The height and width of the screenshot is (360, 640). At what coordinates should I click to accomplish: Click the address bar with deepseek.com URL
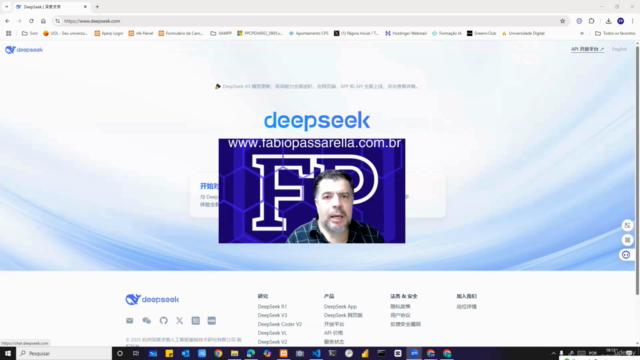310,21
